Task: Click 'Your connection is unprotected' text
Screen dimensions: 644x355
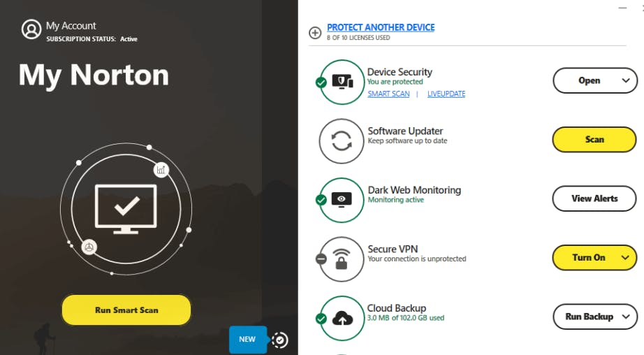Action: 417,259
